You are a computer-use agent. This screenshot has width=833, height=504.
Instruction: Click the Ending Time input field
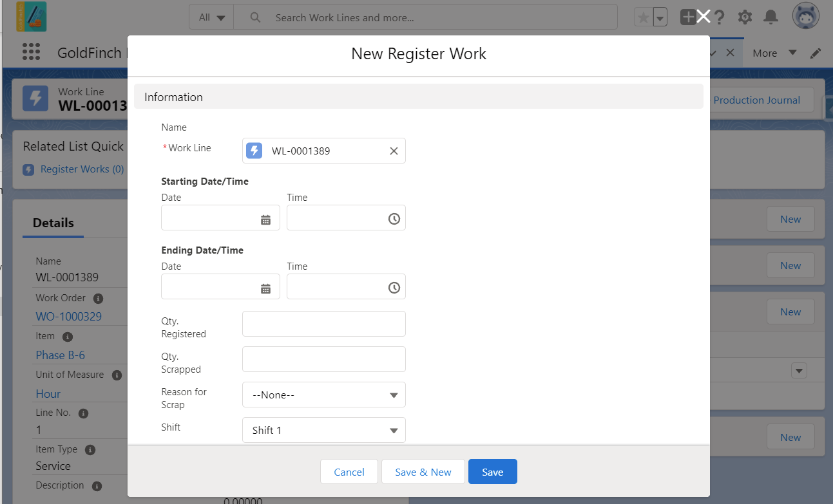pyautogui.click(x=346, y=286)
